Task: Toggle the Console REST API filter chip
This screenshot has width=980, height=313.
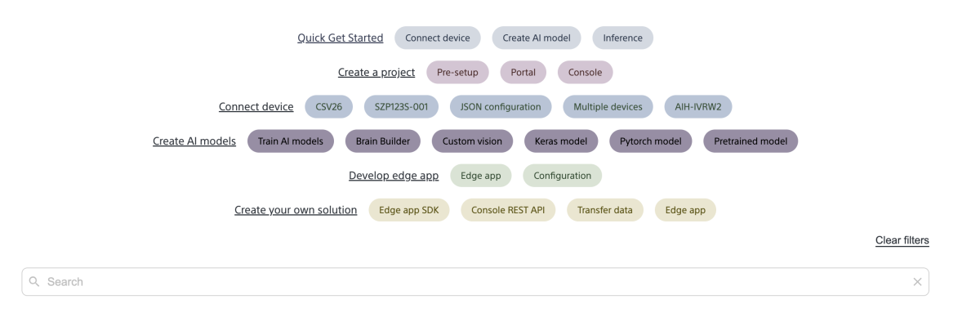Action: tap(508, 210)
